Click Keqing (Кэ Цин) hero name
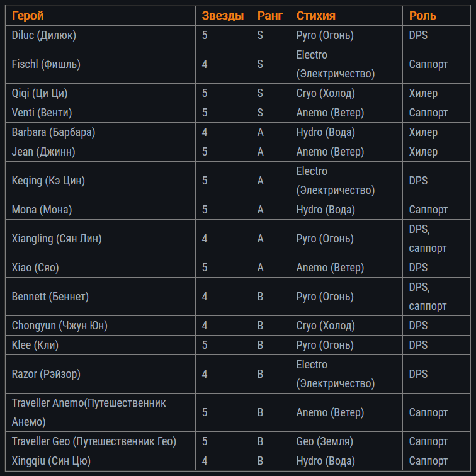This screenshot has height=476, width=476. (48, 181)
